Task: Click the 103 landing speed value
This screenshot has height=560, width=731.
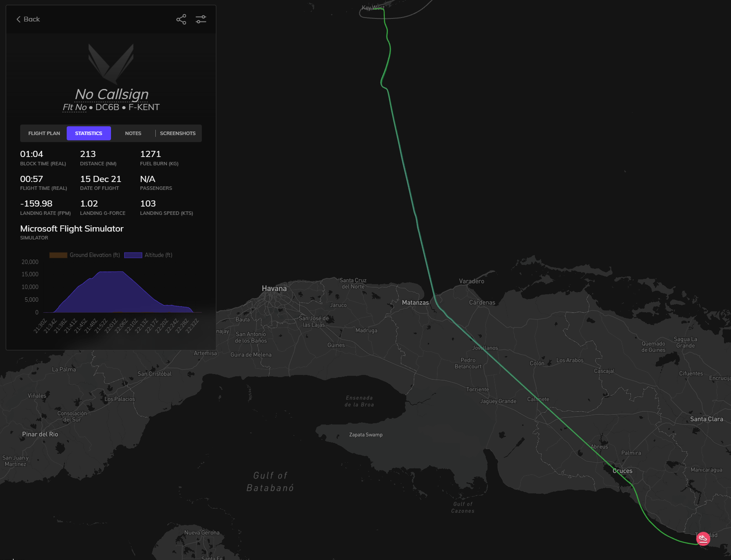Action: 148,203
